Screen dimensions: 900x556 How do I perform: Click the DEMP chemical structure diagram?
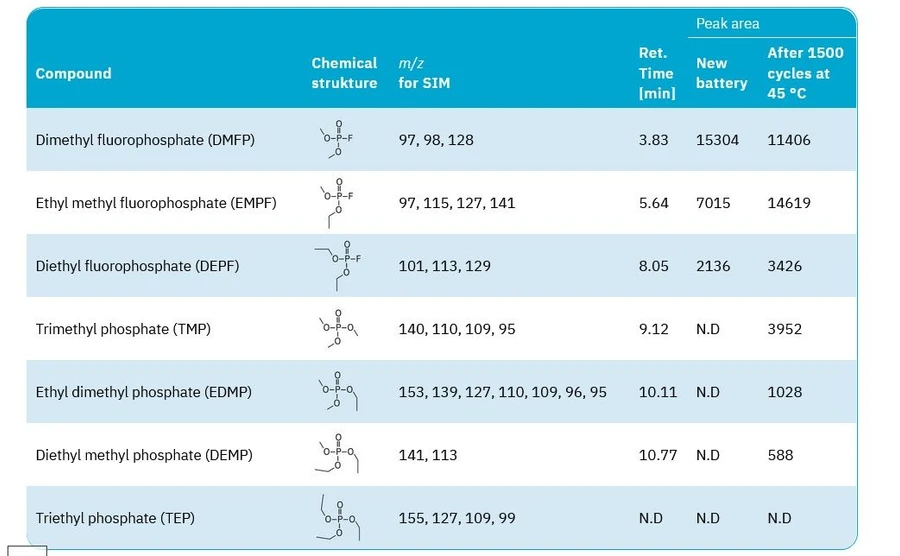[338, 455]
